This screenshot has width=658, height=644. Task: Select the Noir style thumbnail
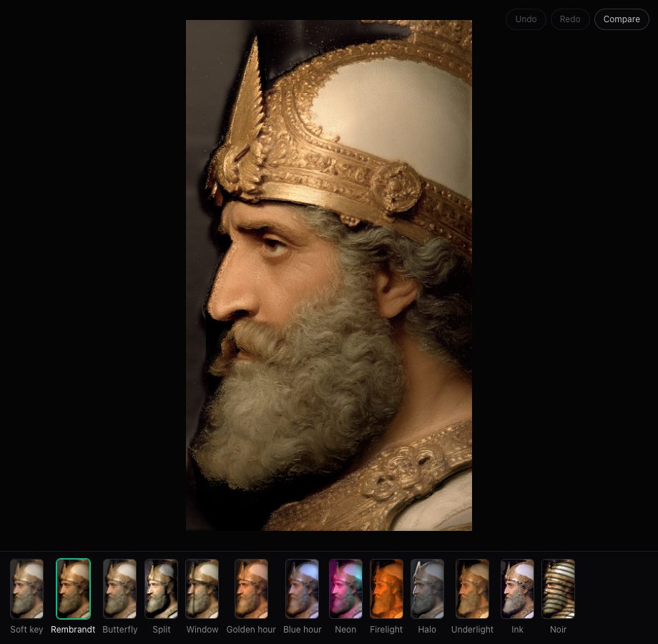coord(558,589)
